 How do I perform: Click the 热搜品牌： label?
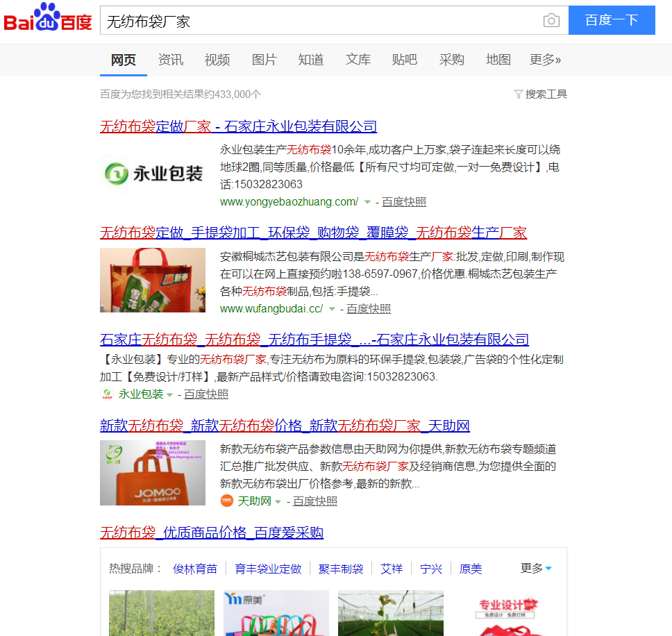(x=135, y=569)
